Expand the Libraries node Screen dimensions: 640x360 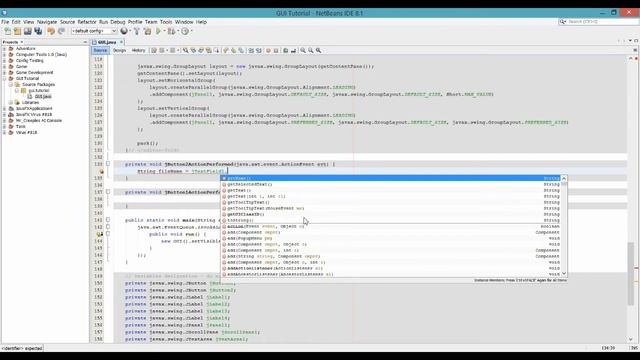(11, 102)
